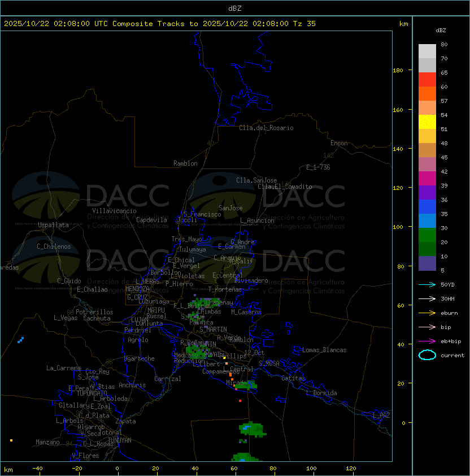Click the Potrerillos place label
Viewport: 470px width, 476px height.
click(x=94, y=312)
